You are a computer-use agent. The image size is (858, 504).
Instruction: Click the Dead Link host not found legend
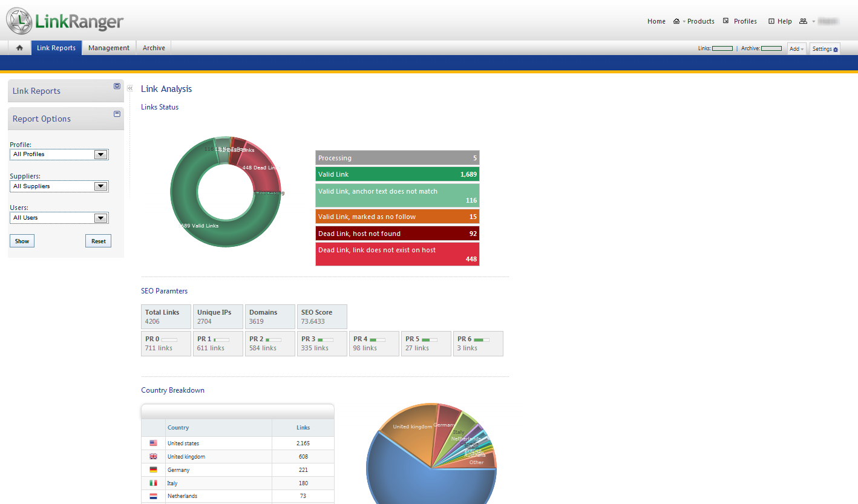point(397,234)
